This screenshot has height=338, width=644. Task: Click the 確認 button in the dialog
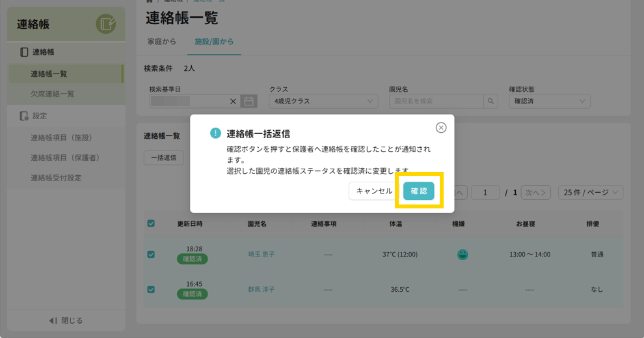(x=418, y=191)
